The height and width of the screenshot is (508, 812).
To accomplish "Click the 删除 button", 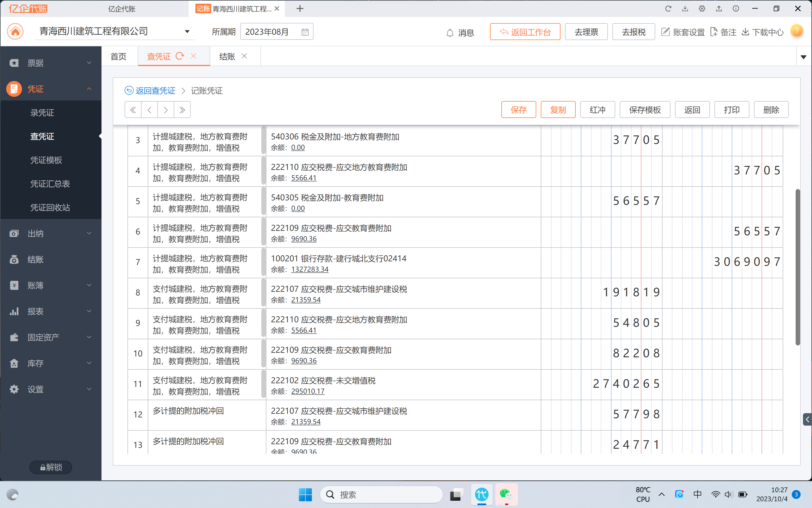I will 771,110.
